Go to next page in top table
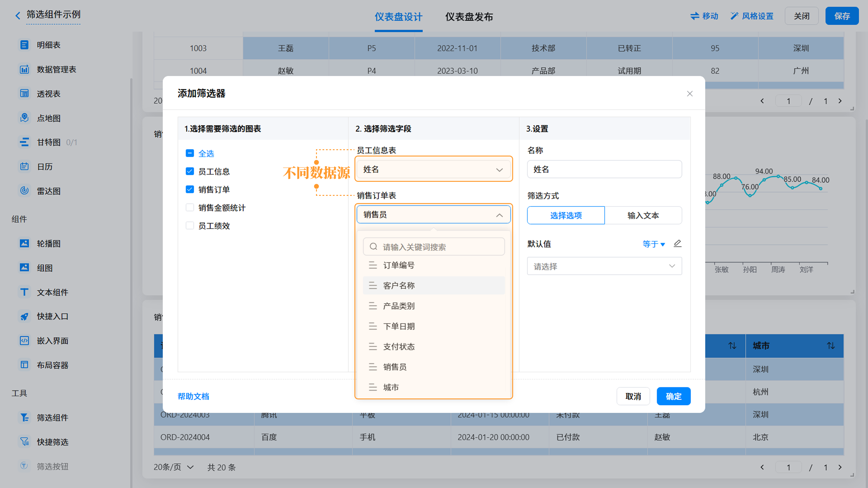Screen dimensions: 868x488 pos(840,101)
